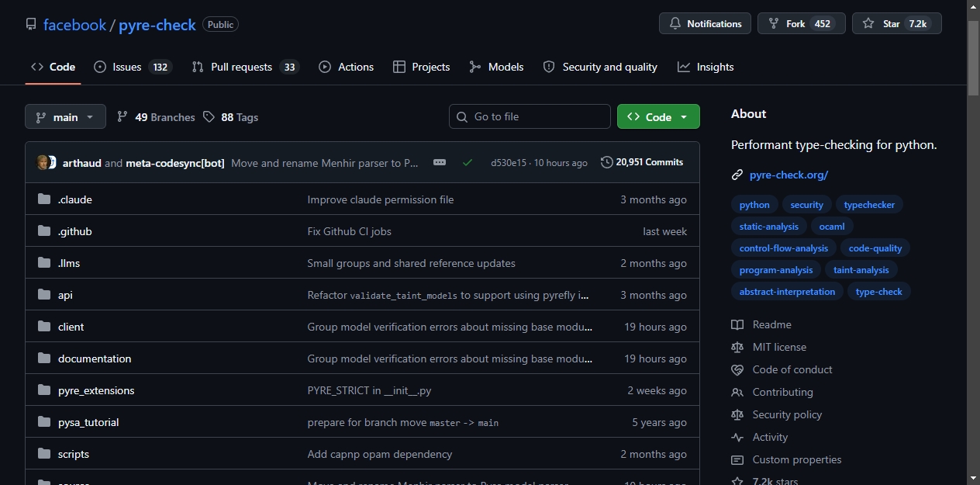Image resolution: width=980 pixels, height=485 pixels.
Task: Open commit hash d530e15
Action: [509, 163]
